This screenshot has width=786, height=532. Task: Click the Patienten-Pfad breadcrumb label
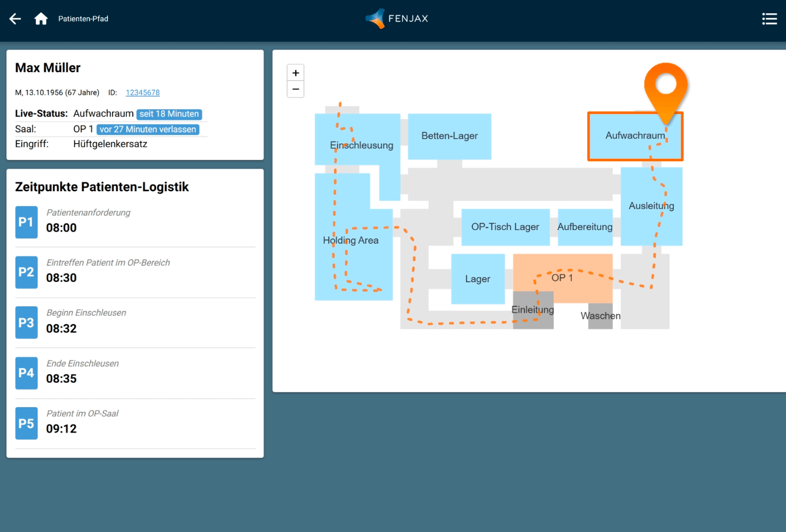tap(83, 19)
